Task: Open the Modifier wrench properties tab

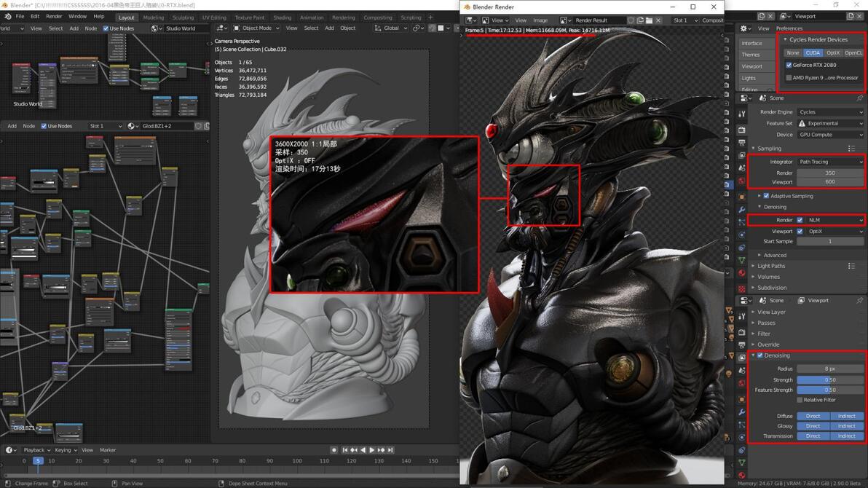Action: pos(742,209)
